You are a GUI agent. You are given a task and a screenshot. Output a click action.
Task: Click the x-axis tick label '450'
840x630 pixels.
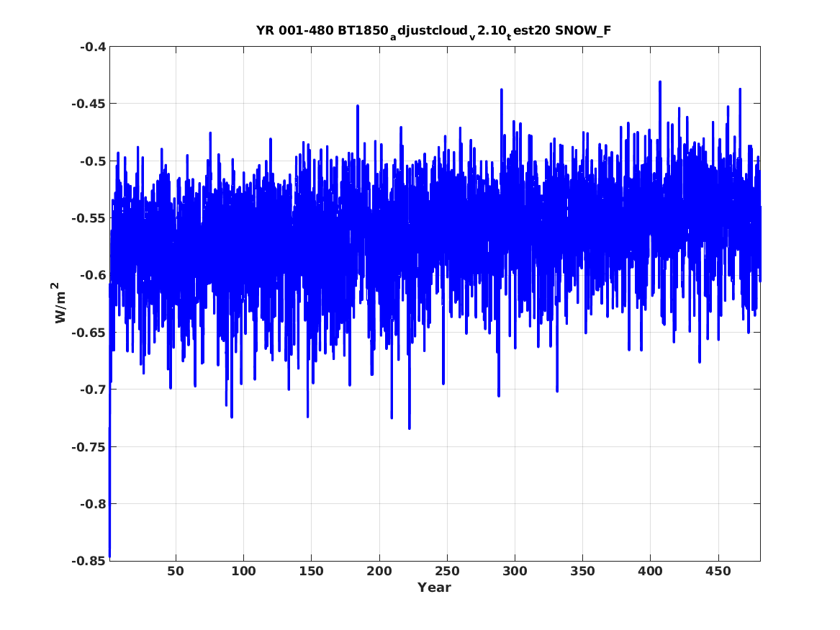click(x=718, y=572)
